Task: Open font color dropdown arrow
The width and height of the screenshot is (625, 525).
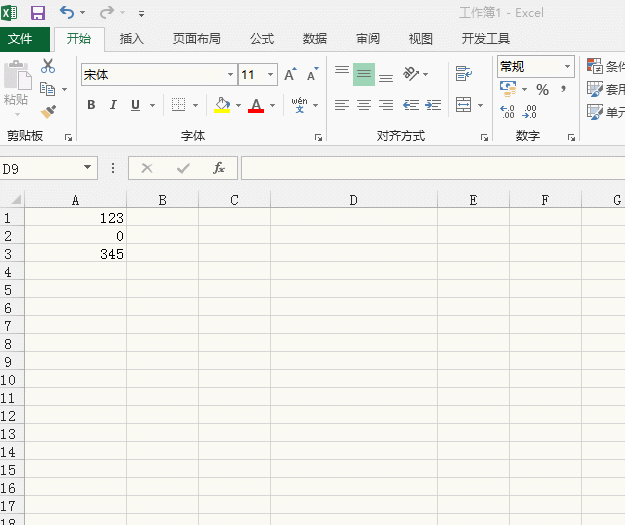Action: tap(273, 105)
